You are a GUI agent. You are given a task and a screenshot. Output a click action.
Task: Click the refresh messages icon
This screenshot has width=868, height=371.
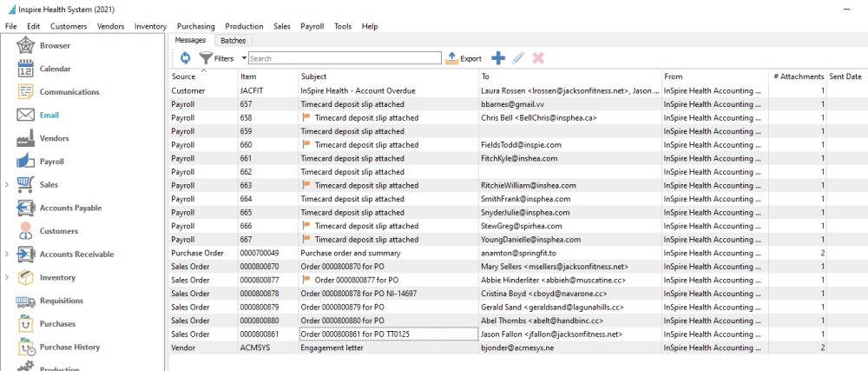pos(185,58)
